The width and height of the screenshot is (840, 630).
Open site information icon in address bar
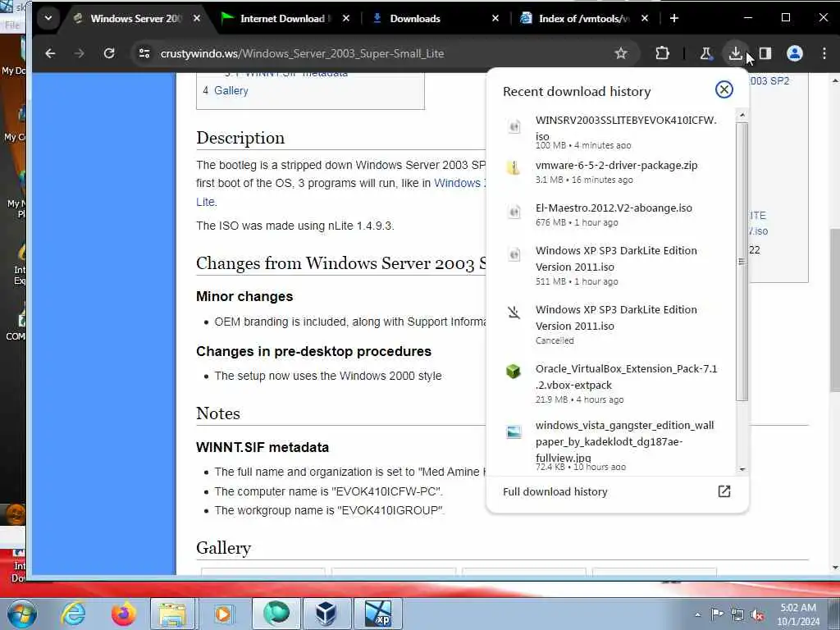pyautogui.click(x=144, y=53)
